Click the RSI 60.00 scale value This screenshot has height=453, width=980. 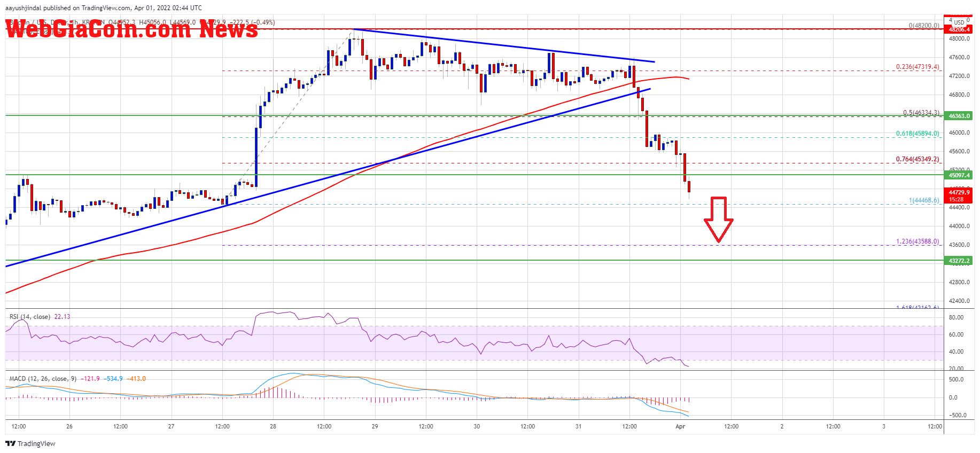956,334
